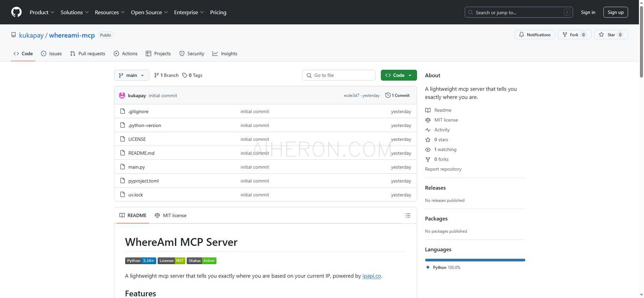The height and width of the screenshot is (298, 644).
Task: Click the fork icon in Fork button
Action: (565, 35)
